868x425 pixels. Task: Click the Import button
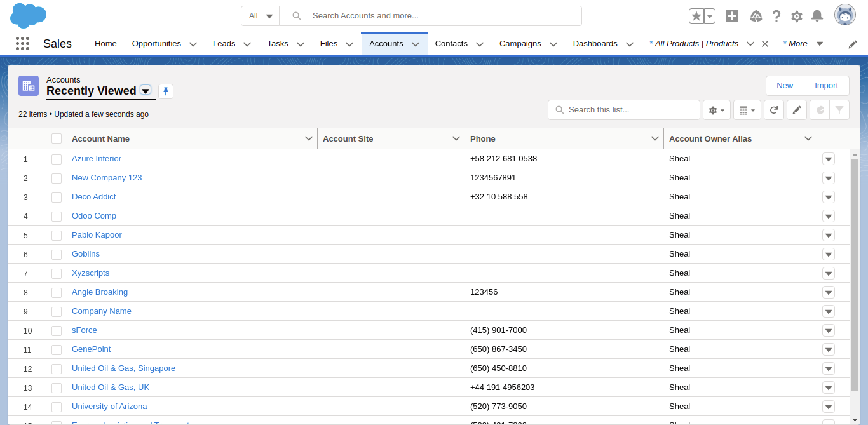coord(827,86)
